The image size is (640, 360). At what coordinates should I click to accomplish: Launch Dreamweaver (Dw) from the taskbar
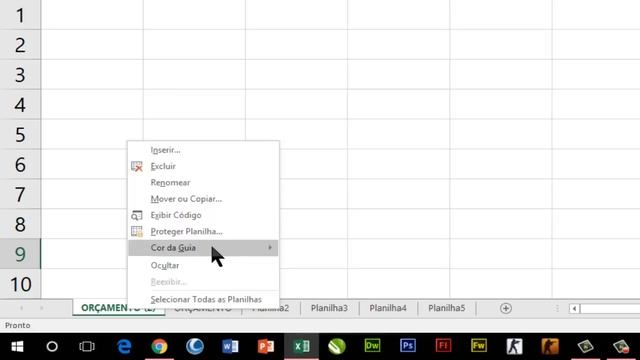pos(372,346)
